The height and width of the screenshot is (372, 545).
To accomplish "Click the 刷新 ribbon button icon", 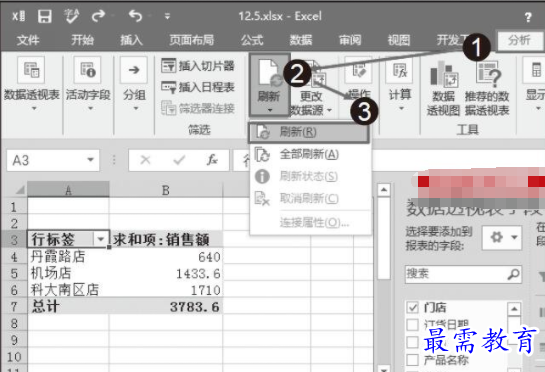I will [269, 72].
